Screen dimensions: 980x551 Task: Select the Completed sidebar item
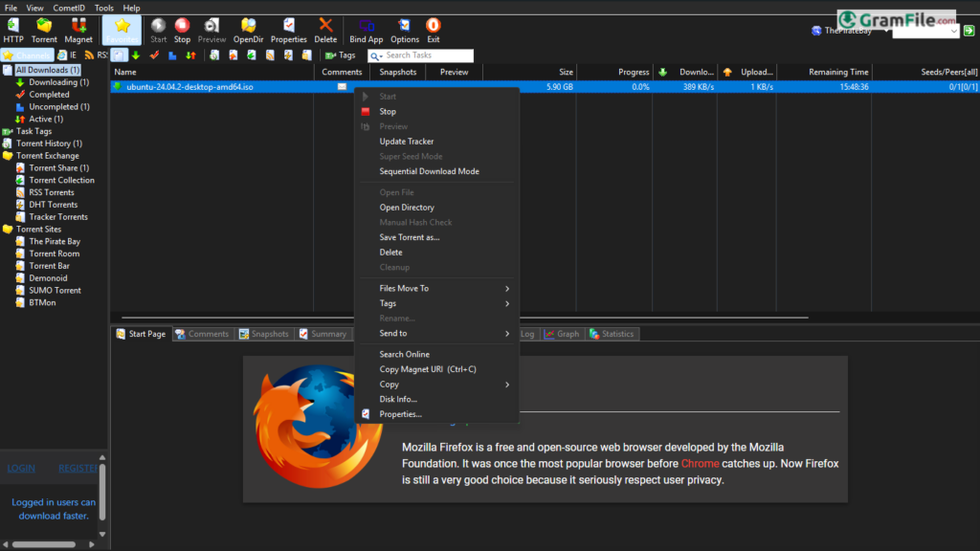coord(49,95)
